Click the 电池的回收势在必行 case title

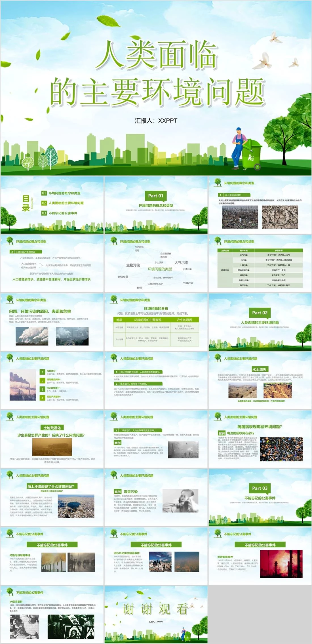point(241,433)
